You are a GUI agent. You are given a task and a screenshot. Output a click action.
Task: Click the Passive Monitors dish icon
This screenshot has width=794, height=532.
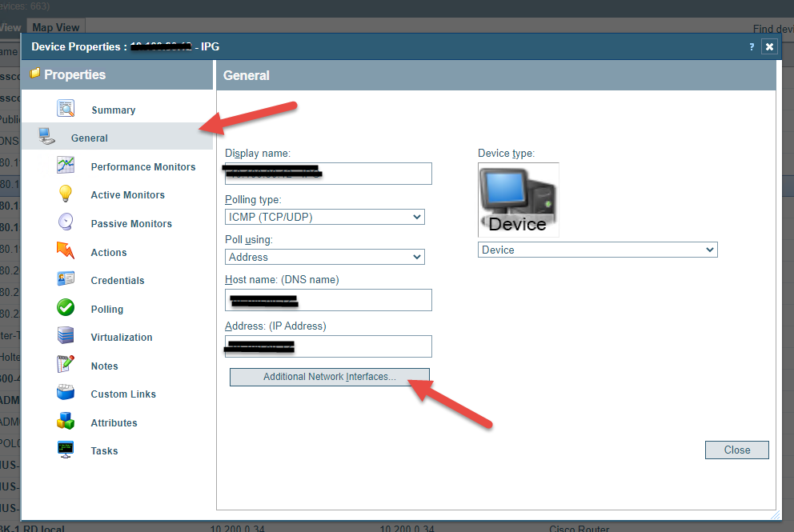pyautogui.click(x=66, y=222)
